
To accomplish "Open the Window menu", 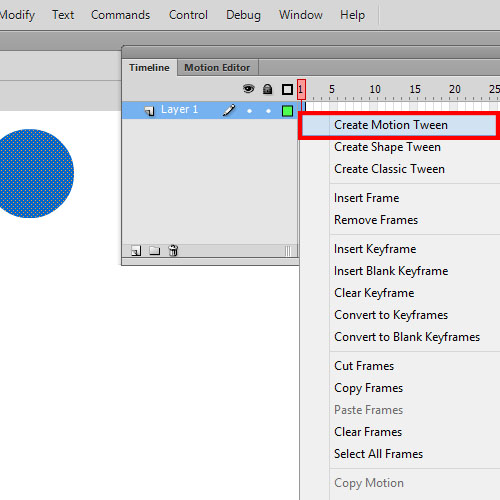I will point(301,15).
